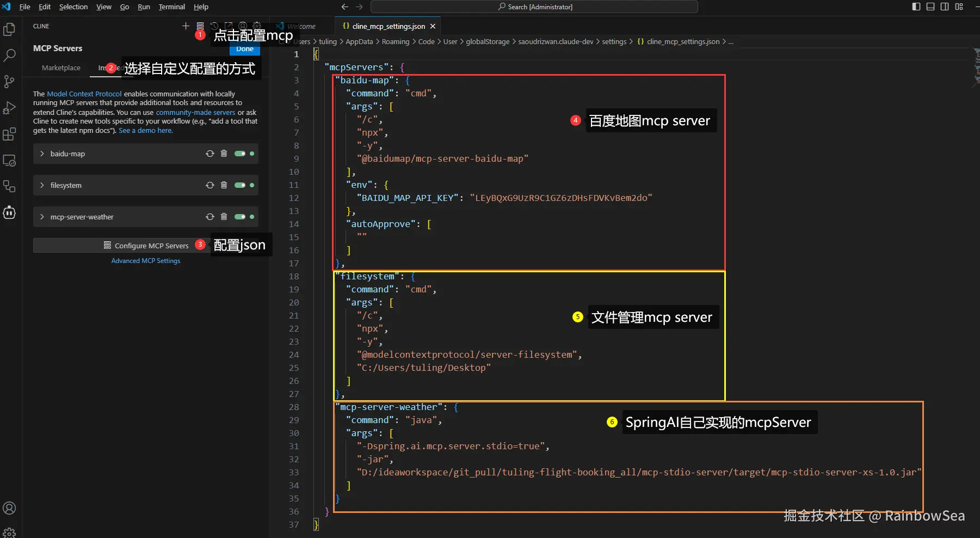Click the tuling breadcrumb segment
980x538 pixels.
click(x=328, y=41)
